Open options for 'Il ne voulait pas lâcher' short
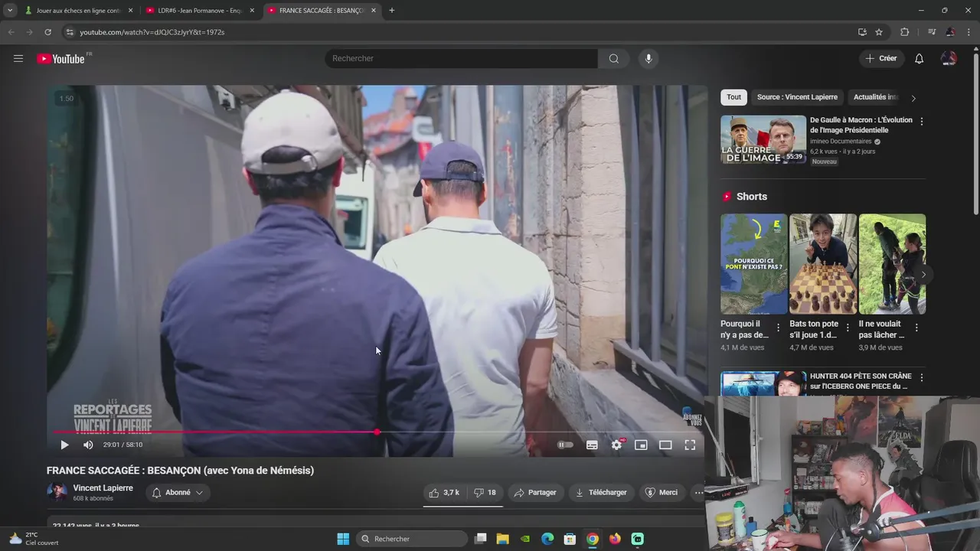This screenshot has height=551, width=980. (x=916, y=328)
